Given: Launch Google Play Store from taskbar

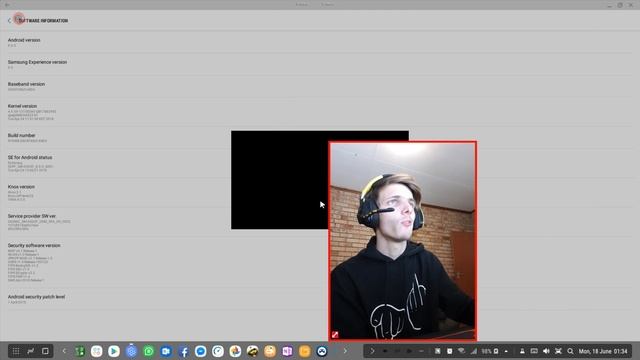Looking at the screenshot, I should 114,351.
